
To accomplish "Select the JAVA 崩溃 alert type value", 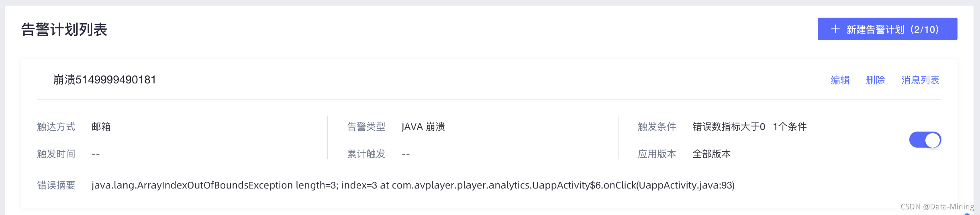I will click(x=423, y=127).
